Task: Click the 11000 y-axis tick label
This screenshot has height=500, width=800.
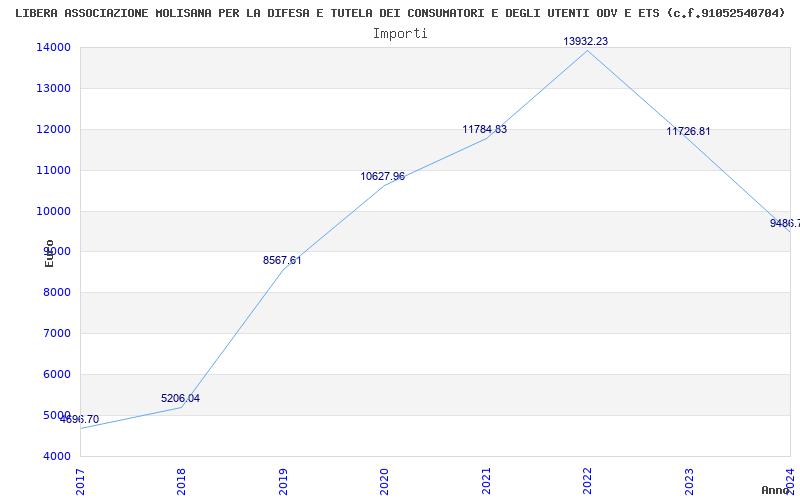Action: pos(53,170)
